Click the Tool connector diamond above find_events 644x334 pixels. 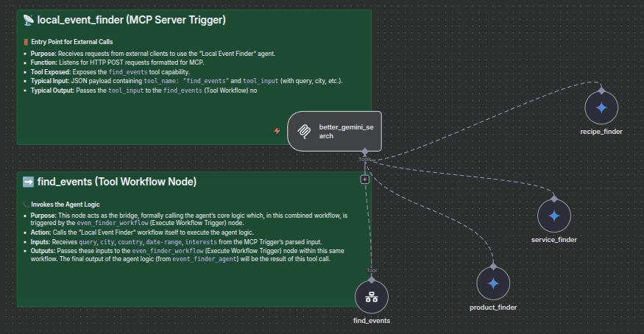click(x=372, y=278)
